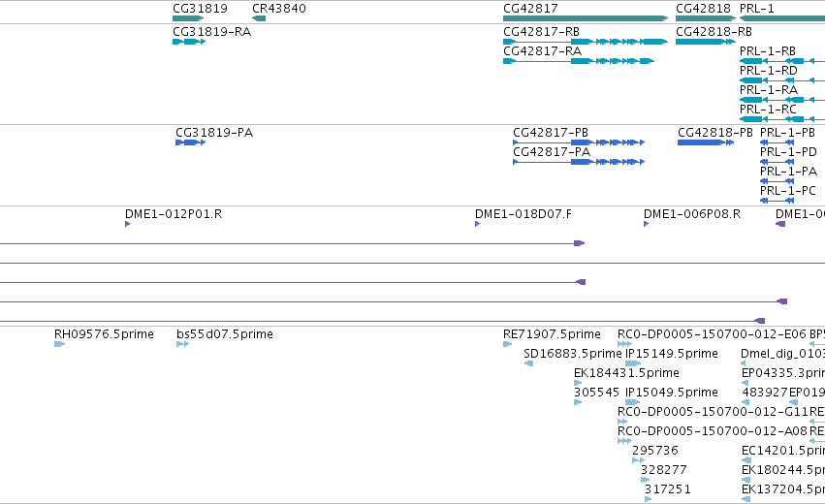825x504 pixels.
Task: Click the 328277 EST label
Action: [663, 470]
